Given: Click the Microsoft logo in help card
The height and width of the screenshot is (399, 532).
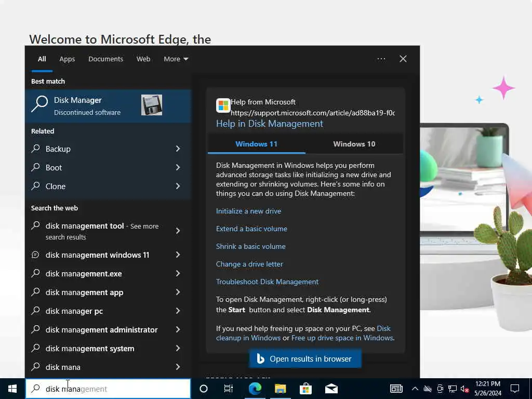Looking at the screenshot, I should click(223, 105).
